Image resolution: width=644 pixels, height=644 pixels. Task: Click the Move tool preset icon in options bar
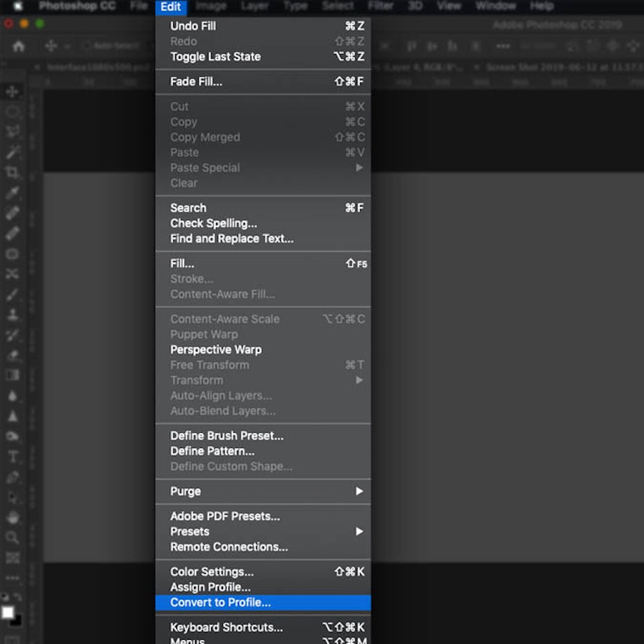(51, 46)
